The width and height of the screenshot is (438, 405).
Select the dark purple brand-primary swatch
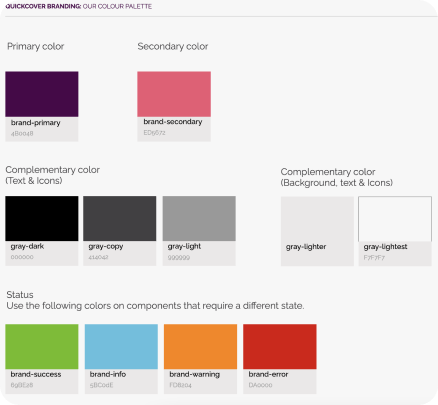click(42, 94)
